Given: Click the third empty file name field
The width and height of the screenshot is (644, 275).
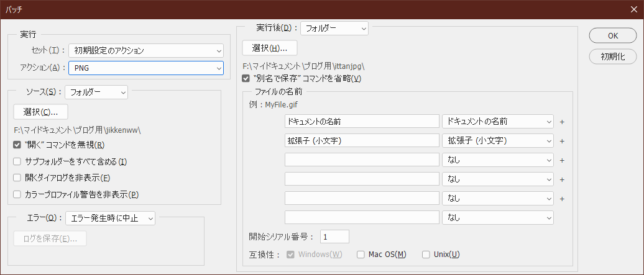Looking at the screenshot, I should pos(362,160).
